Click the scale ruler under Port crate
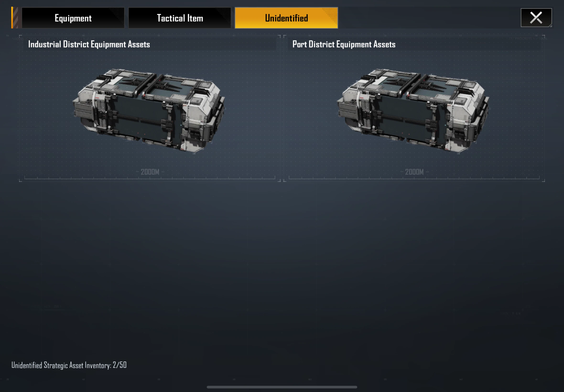 [414, 177]
